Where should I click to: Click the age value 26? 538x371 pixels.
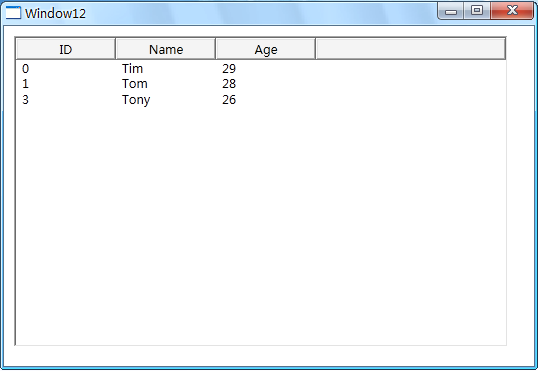point(229,100)
